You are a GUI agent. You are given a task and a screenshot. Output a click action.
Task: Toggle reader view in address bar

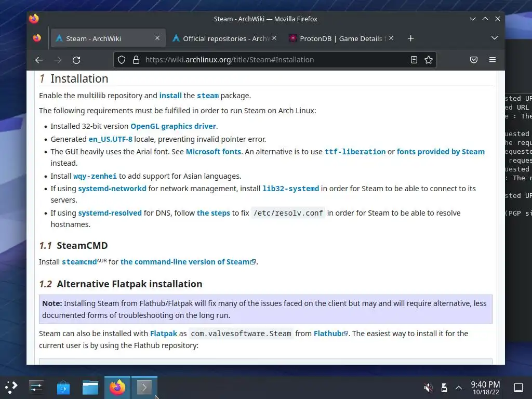(x=414, y=60)
